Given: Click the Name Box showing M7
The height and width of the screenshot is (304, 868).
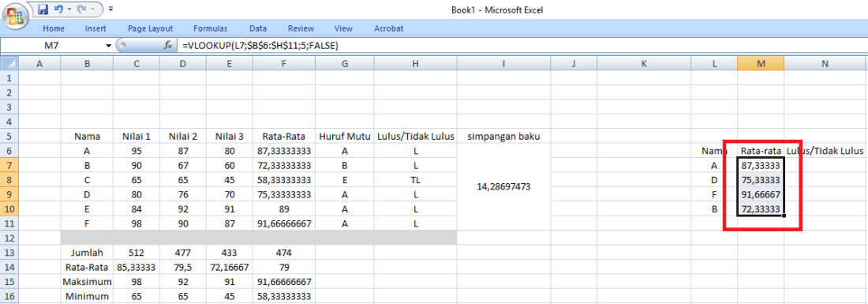Looking at the screenshot, I should tap(51, 46).
